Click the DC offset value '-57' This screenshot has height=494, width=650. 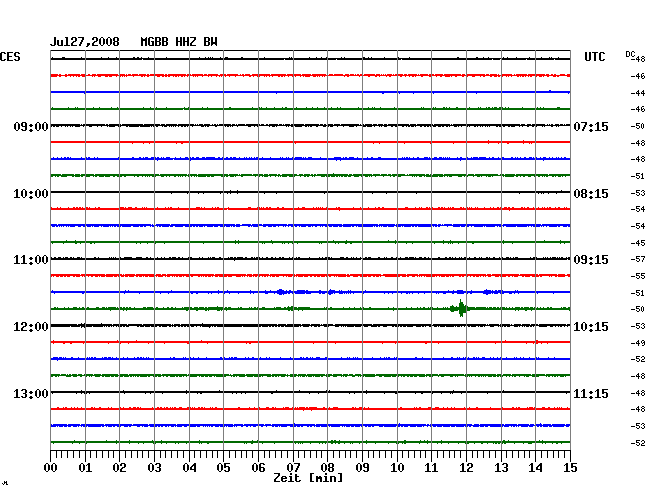[x=638, y=259]
